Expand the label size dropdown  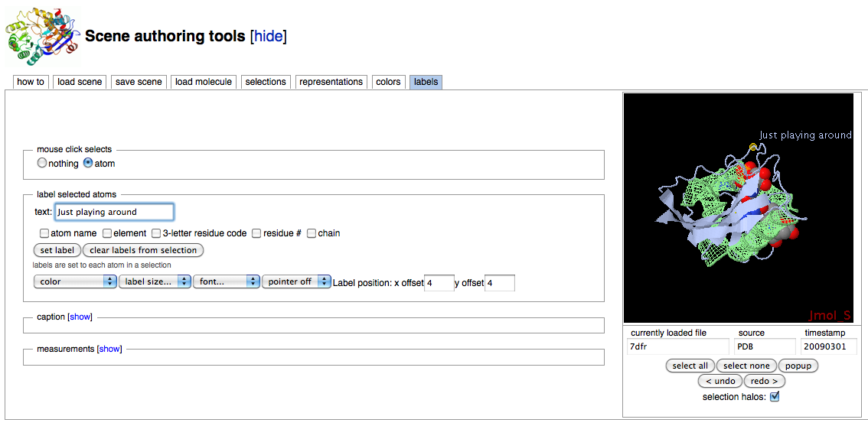(x=156, y=281)
